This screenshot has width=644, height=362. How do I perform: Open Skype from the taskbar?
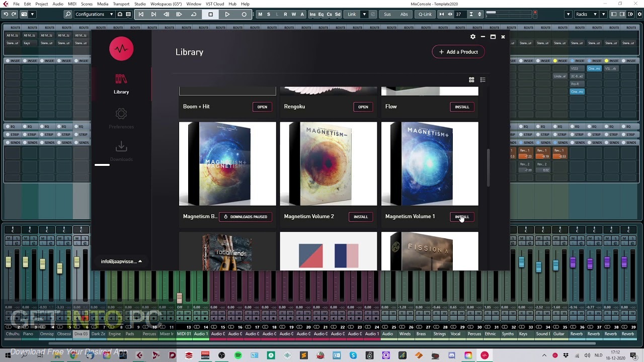(x=353, y=355)
